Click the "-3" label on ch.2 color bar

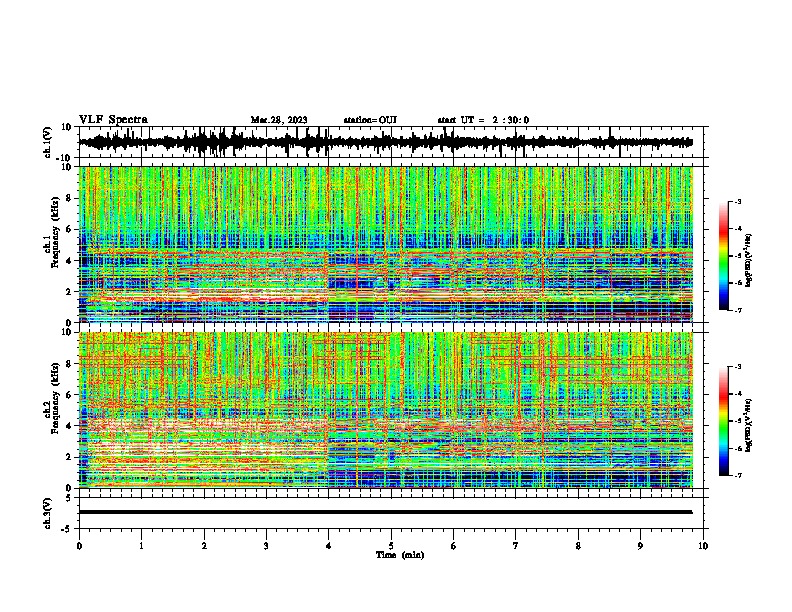tap(738, 367)
